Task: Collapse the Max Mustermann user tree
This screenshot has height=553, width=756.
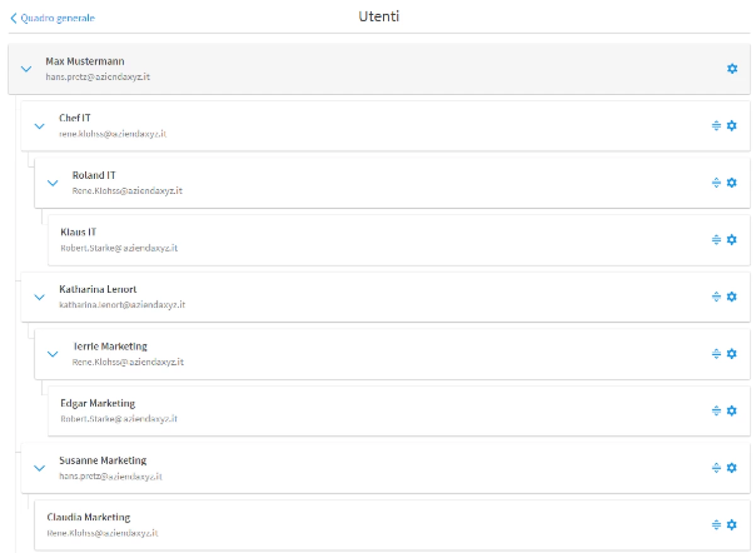Action: click(26, 69)
